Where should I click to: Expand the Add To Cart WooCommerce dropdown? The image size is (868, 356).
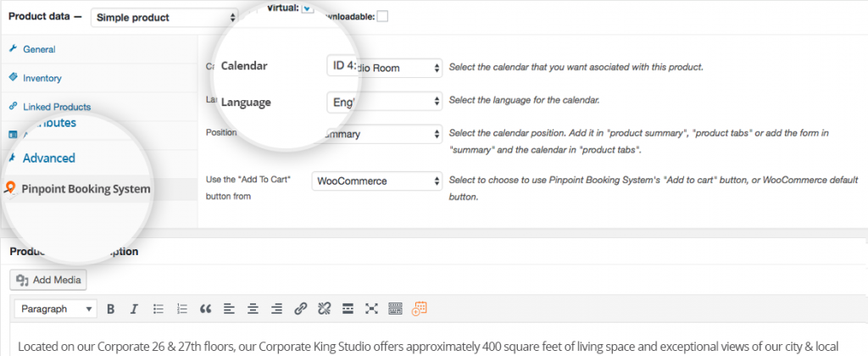coord(377,181)
